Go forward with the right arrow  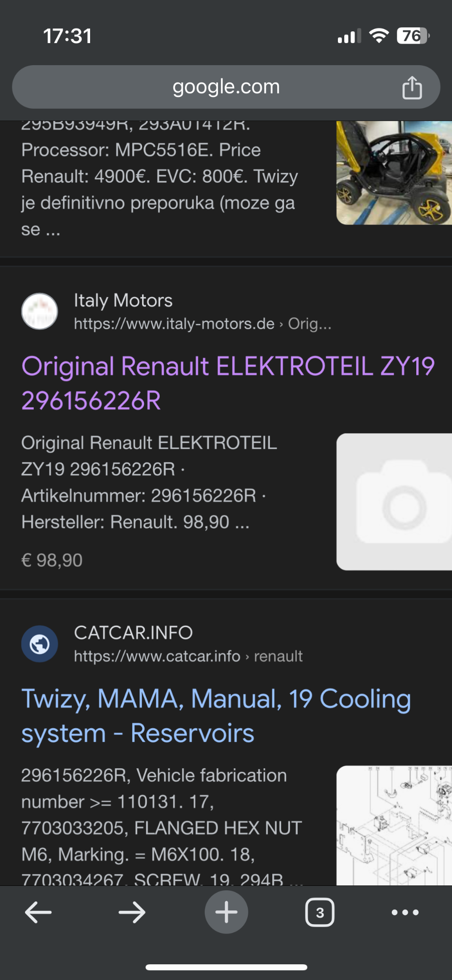pyautogui.click(x=132, y=912)
